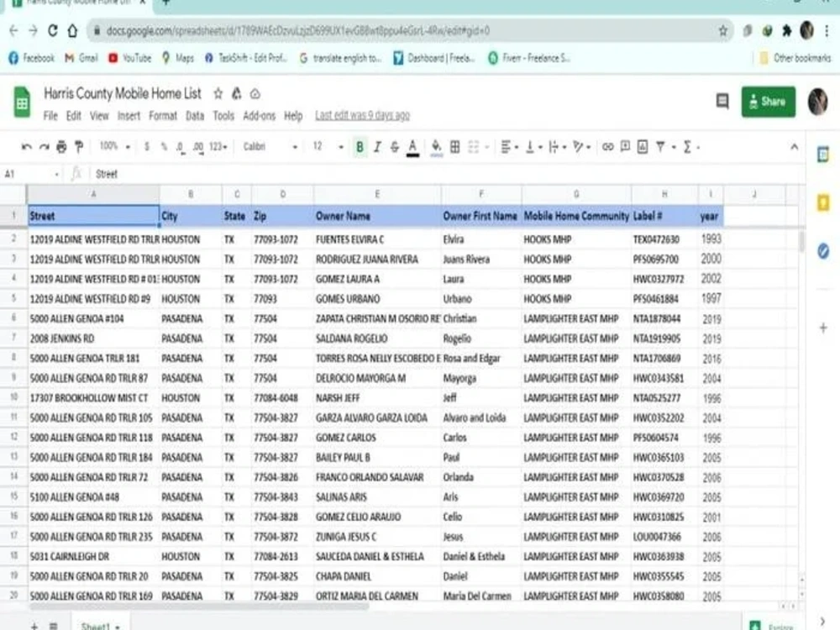Insert a comment

coord(625,147)
